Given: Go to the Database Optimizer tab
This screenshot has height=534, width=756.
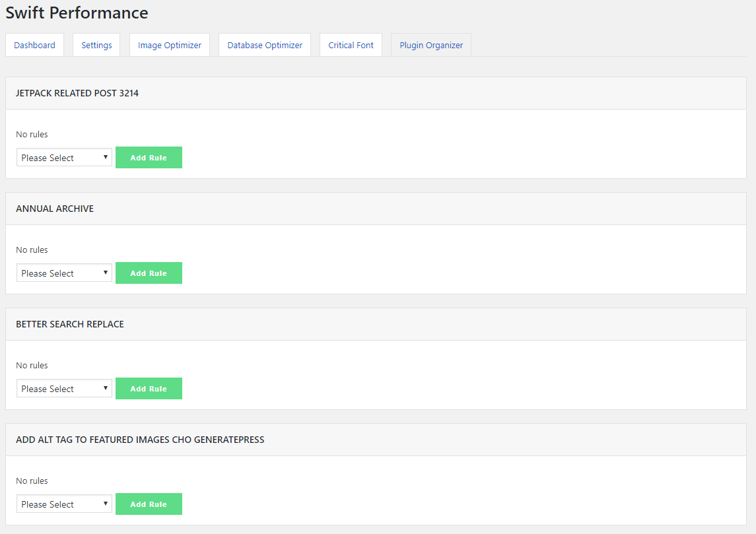Looking at the screenshot, I should click(265, 45).
